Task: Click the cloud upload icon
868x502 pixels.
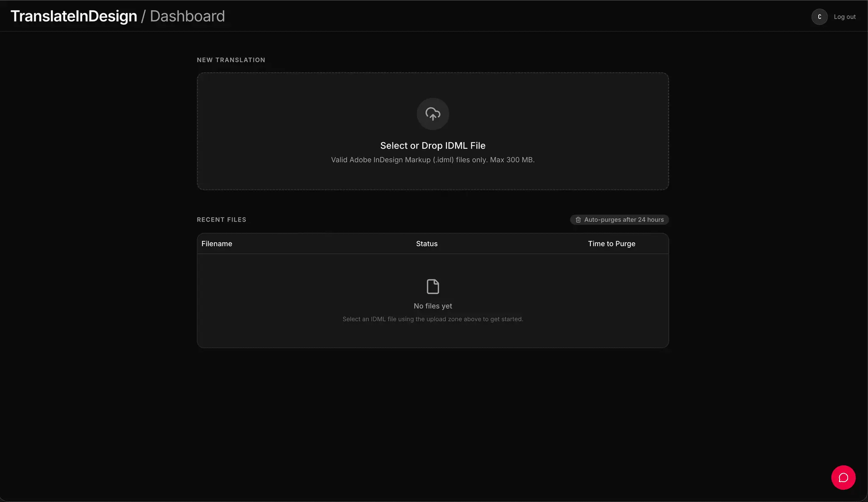Action: tap(433, 114)
